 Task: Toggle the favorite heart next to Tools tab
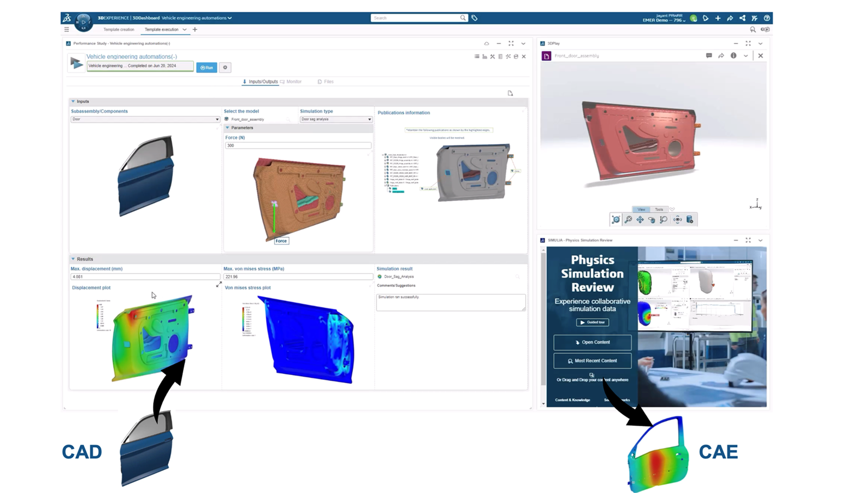tap(672, 209)
